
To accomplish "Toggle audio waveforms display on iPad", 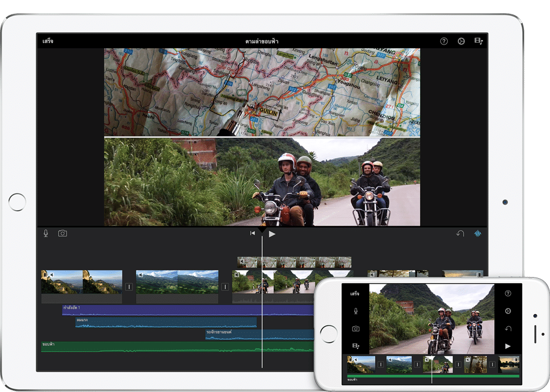I will coord(478,233).
